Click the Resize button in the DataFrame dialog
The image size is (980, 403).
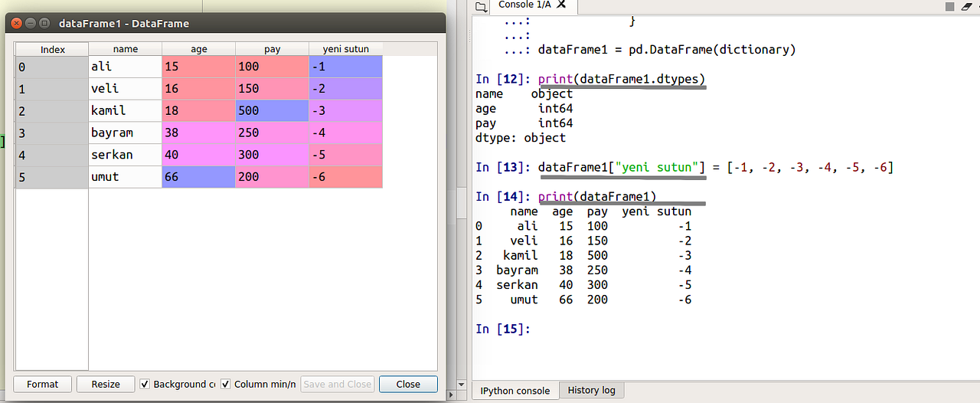pos(106,384)
